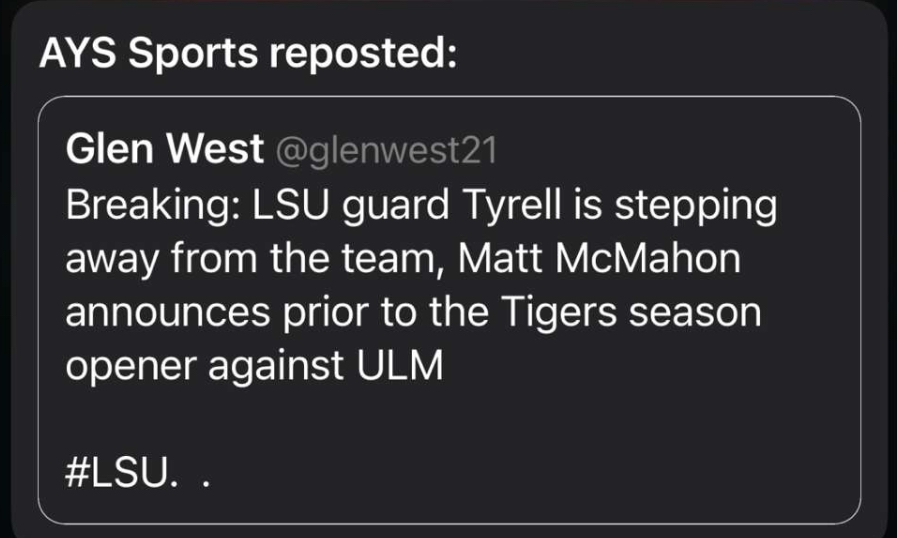Click "prior to the" in the post
The image size is (897, 538).
point(386,313)
